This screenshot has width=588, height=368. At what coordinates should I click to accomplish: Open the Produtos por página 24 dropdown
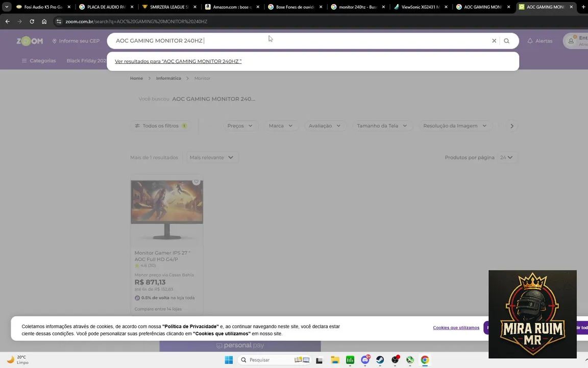pos(506,157)
